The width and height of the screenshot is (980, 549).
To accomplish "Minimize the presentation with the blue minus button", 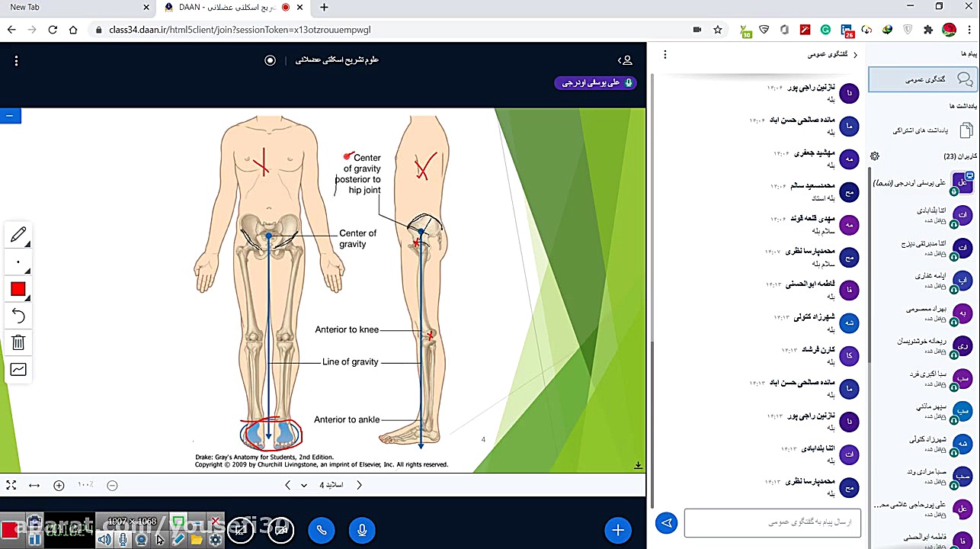I will pos(10,116).
